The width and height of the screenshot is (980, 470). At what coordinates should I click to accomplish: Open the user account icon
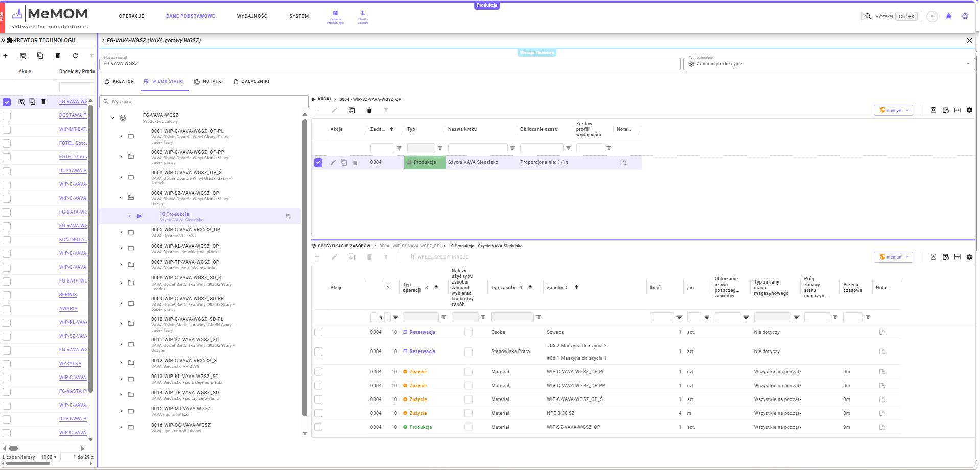pyautogui.click(x=965, y=16)
